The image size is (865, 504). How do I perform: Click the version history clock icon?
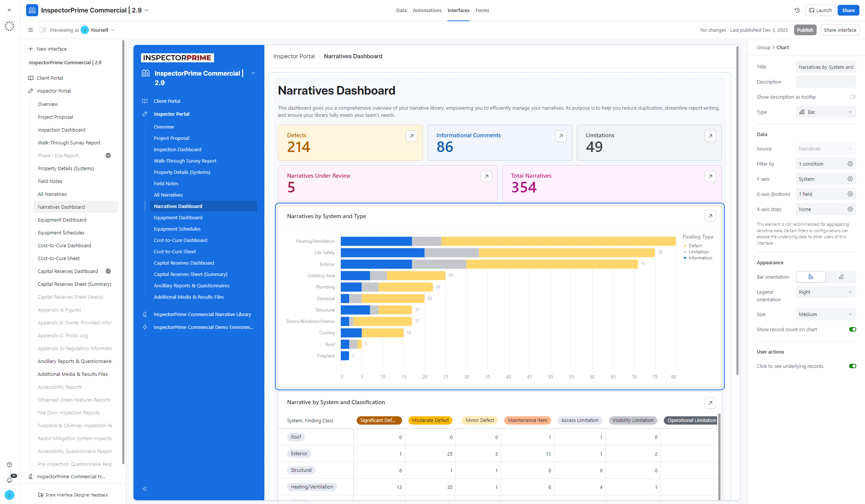[x=797, y=10]
